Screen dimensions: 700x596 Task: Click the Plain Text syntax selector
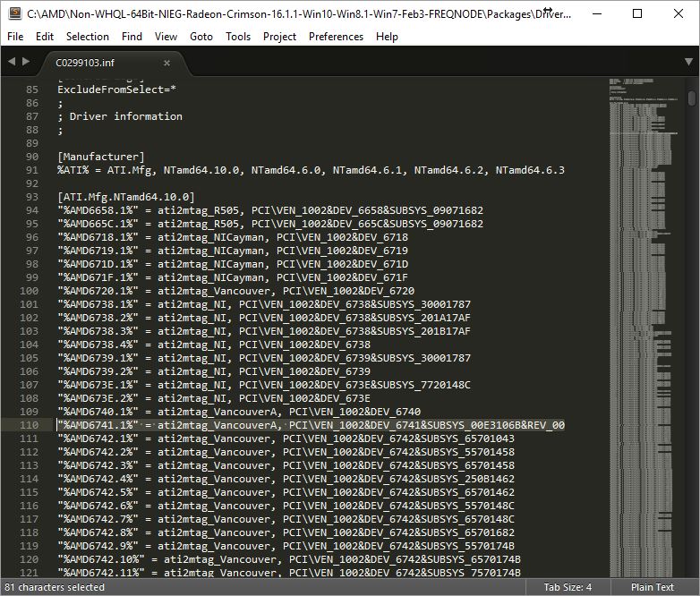[653, 587]
